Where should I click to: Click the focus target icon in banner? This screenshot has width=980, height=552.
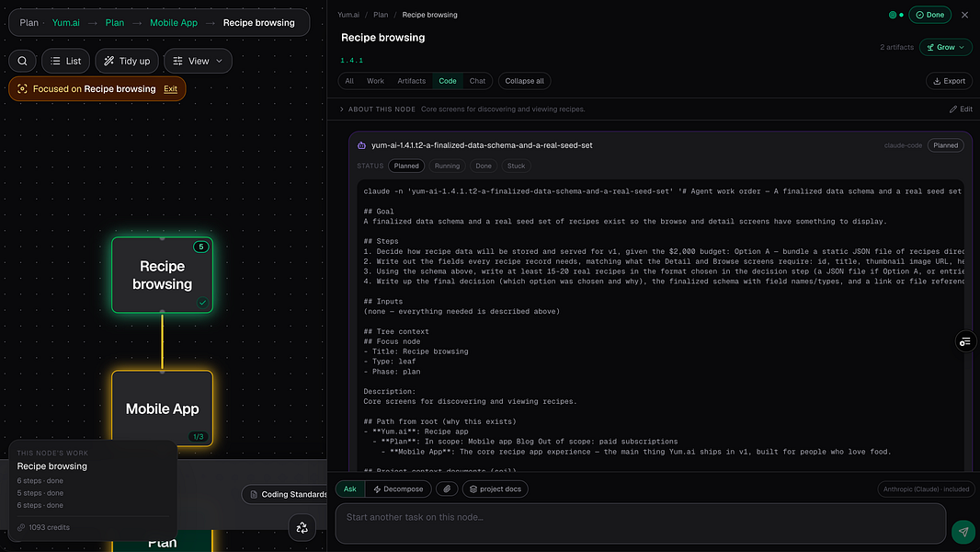pos(22,88)
